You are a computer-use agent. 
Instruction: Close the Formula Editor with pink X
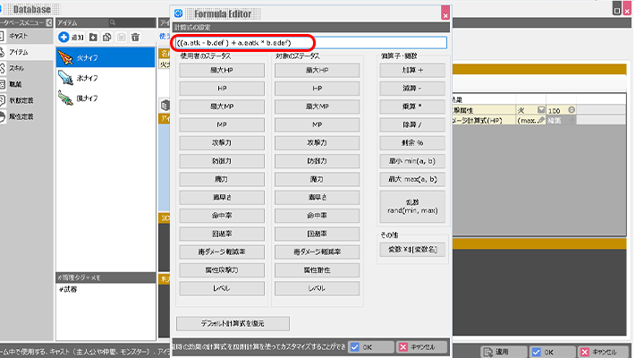(445, 13)
